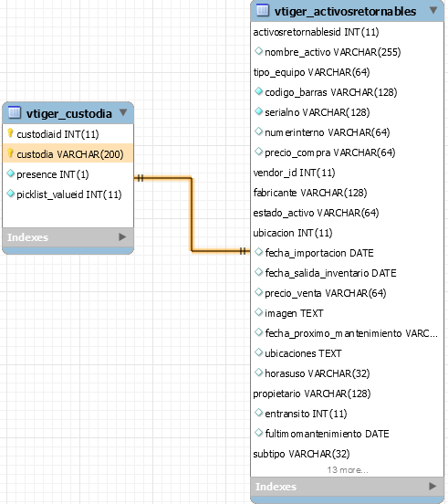This screenshot has width=448, height=504.
Task: Click the diamond icon next to picklist_valueid
Action: [11, 194]
